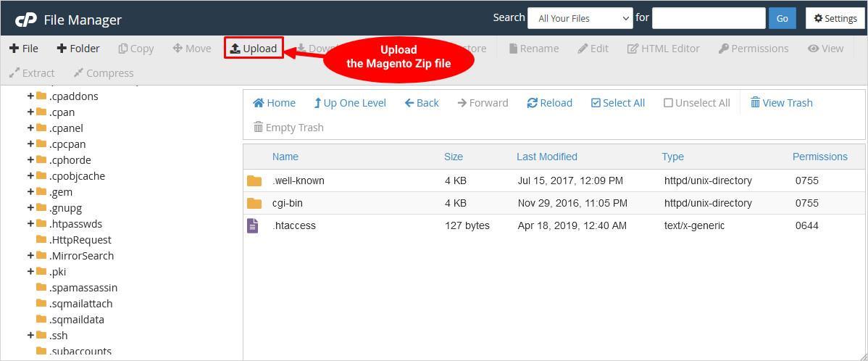Select the .htaccess file icon
This screenshot has height=361, width=868.
[252, 225]
